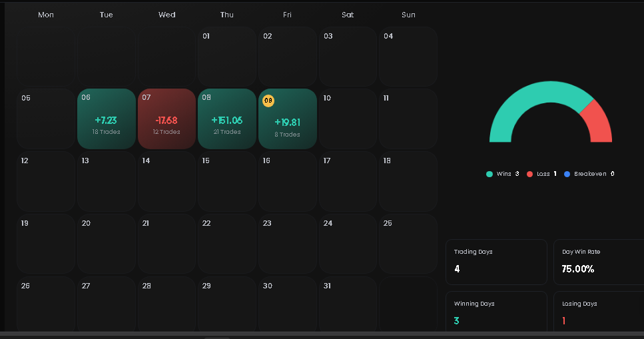Select calendar day 27
Image resolution: width=644 pixels, height=339 pixels.
[x=107, y=304]
